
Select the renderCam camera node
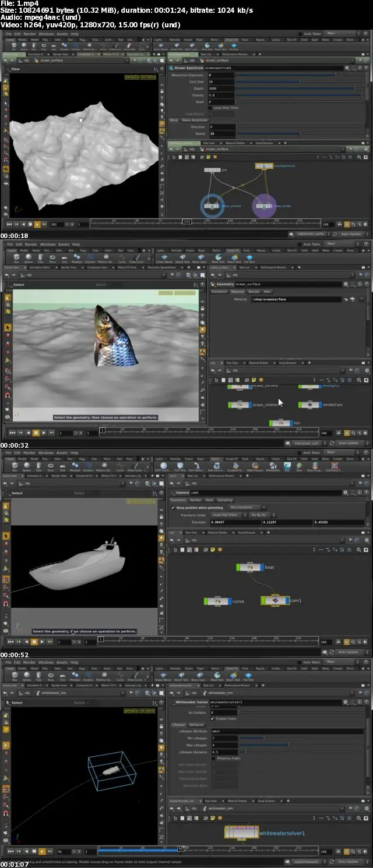click(x=309, y=404)
